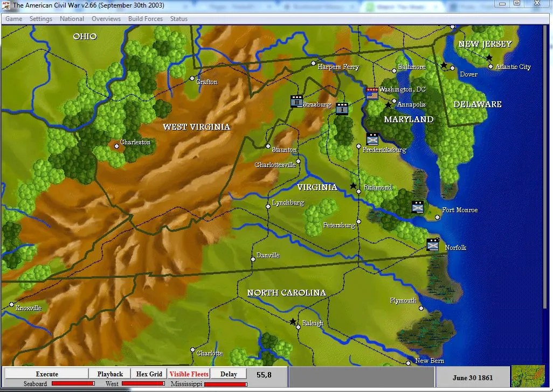Click the Lynchburg city dot
The height and width of the screenshot is (392, 553).
[x=268, y=206]
